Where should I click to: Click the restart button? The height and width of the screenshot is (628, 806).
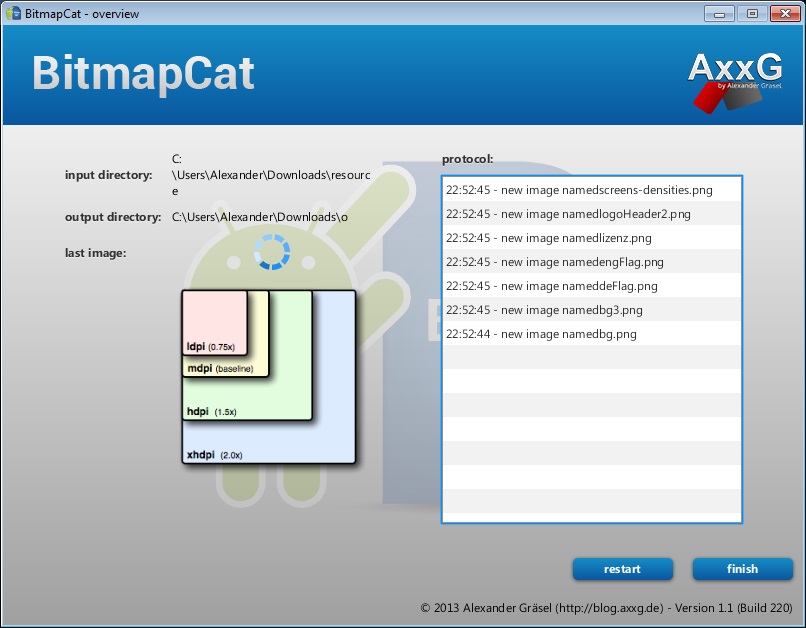[x=622, y=569]
